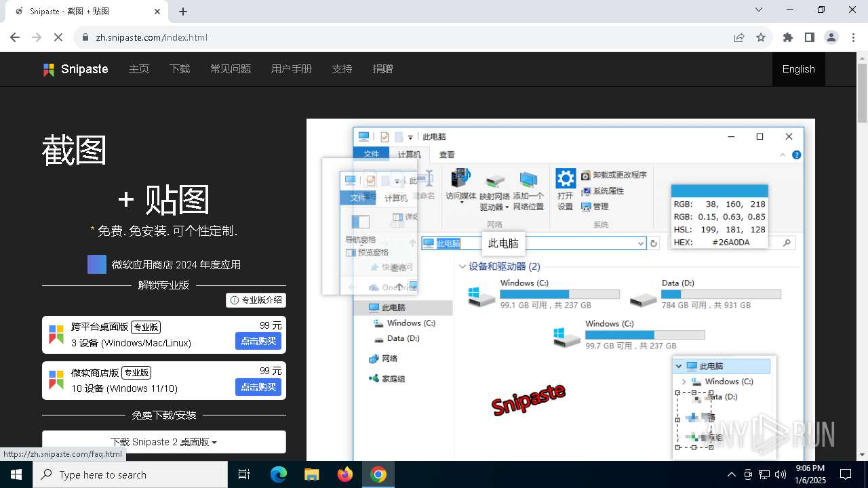
Task: Open the share page icon in the address bar
Action: tap(739, 37)
